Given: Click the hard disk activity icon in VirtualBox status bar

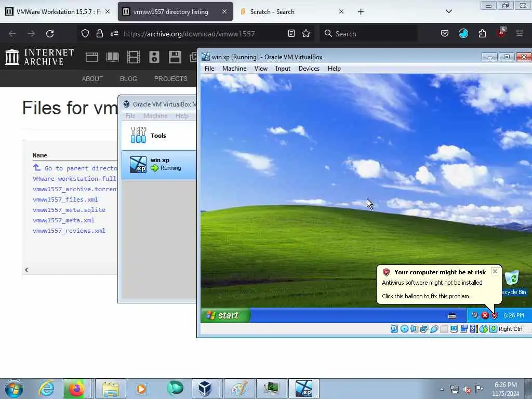Looking at the screenshot, I should 394,329.
